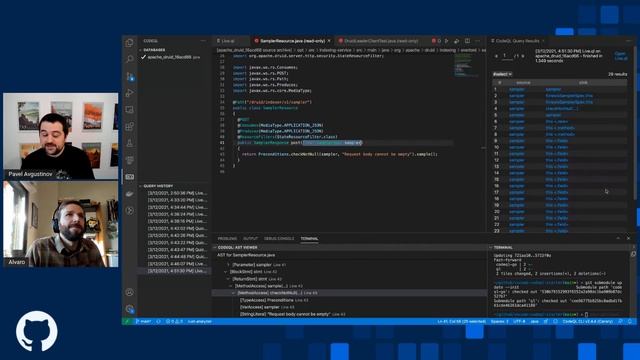Collapse the [MethodAccess] checkNotNull AST node
The image size is (640, 360).
click(233, 293)
